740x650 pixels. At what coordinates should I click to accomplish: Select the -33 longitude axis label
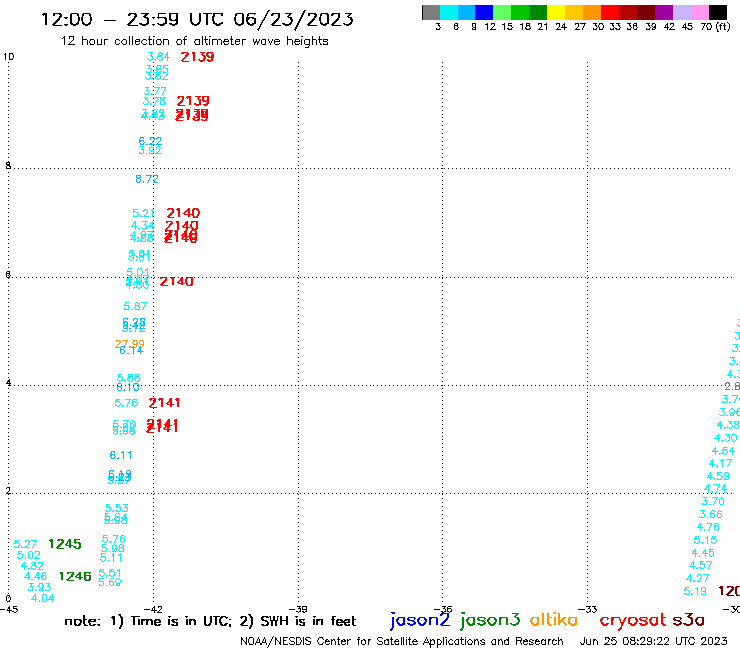pos(588,609)
